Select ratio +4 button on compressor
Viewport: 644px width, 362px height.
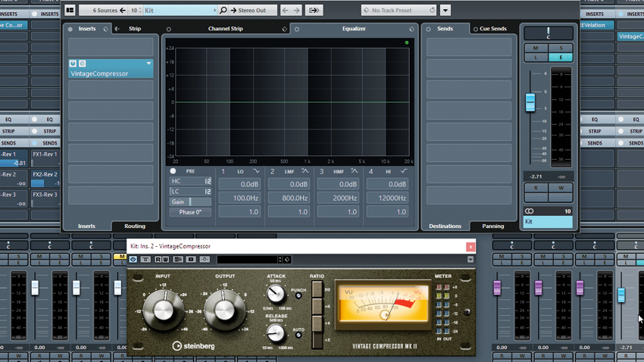[x=317, y=323]
